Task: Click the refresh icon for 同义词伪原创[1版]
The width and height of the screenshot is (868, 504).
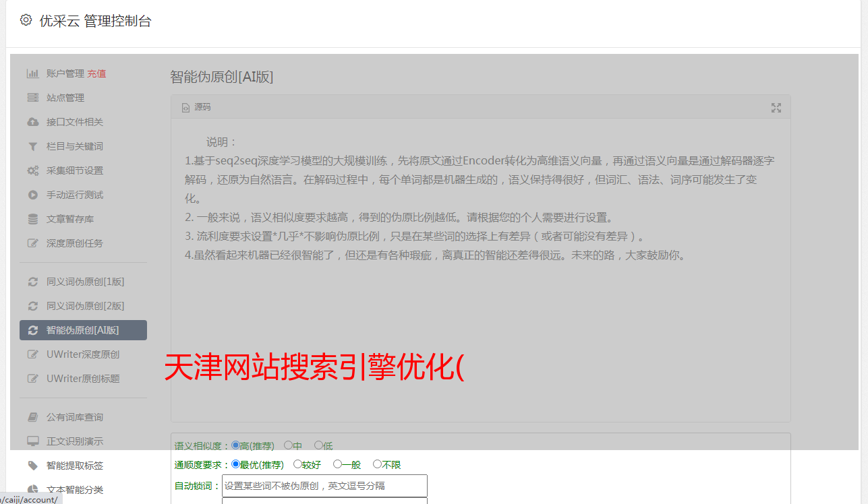Action: (x=32, y=282)
